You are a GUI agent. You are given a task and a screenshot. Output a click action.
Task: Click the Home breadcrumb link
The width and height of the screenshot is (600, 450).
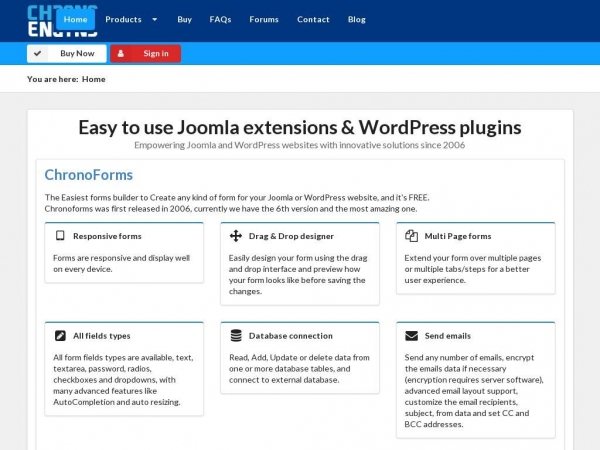pos(94,79)
